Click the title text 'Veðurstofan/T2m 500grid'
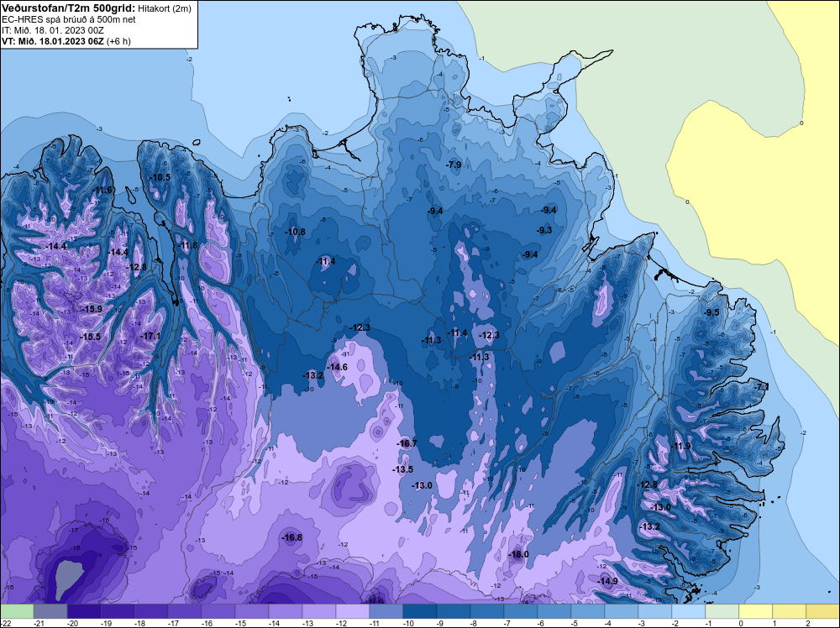The image size is (840, 628). [x=68, y=8]
